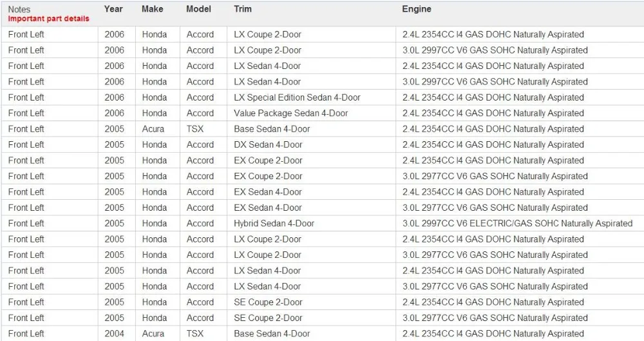Image resolution: width=644 pixels, height=341 pixels.
Task: Click the Trim column header
Action: tap(243, 9)
